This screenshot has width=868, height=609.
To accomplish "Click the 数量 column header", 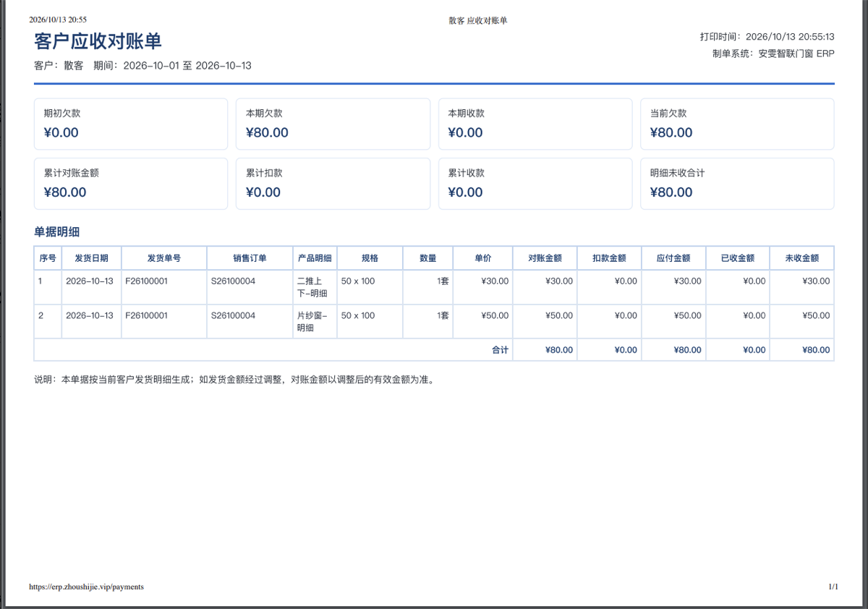I will 428,258.
